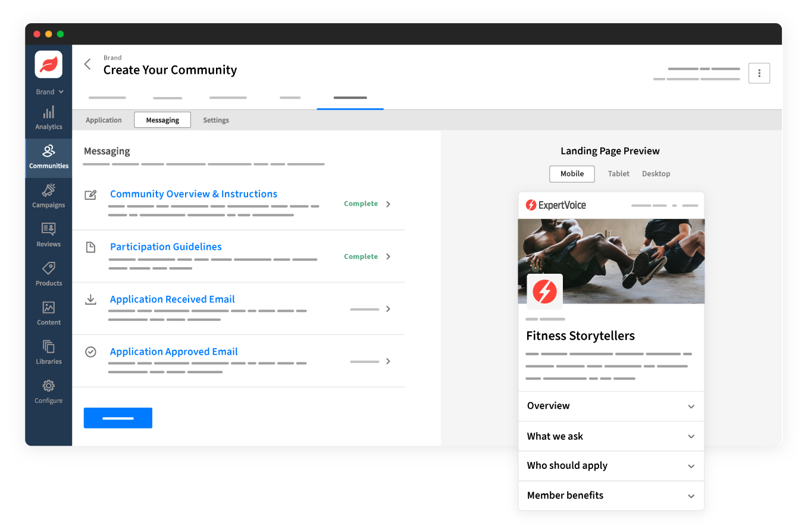The width and height of the screenshot is (808, 532).
Task: Open Analytics in the sidebar
Action: point(49,118)
